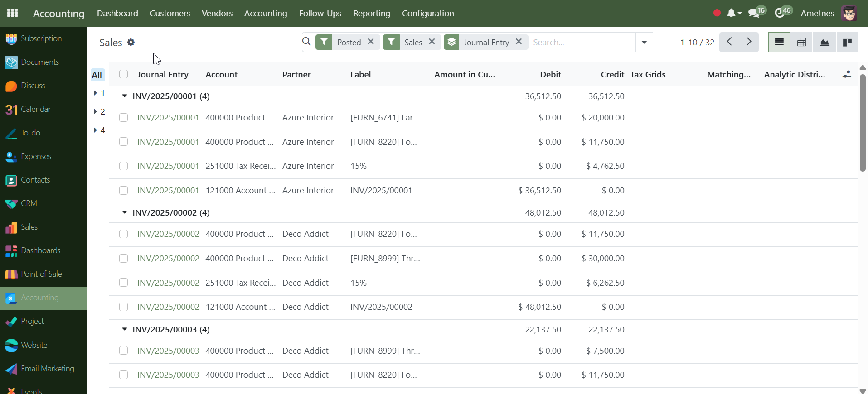Screen dimensions: 868x394
Task: Open the optional columns adjuster
Action: tap(846, 74)
